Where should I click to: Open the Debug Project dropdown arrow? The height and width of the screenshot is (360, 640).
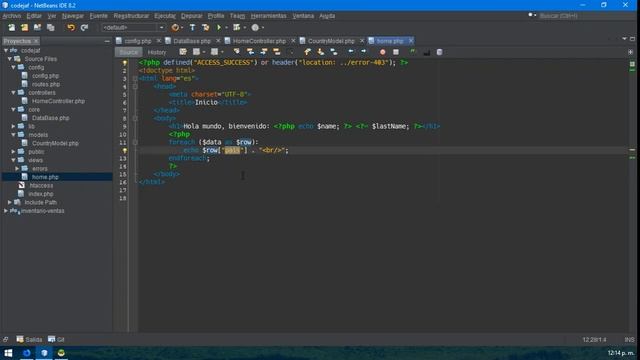pyautogui.click(x=244, y=27)
